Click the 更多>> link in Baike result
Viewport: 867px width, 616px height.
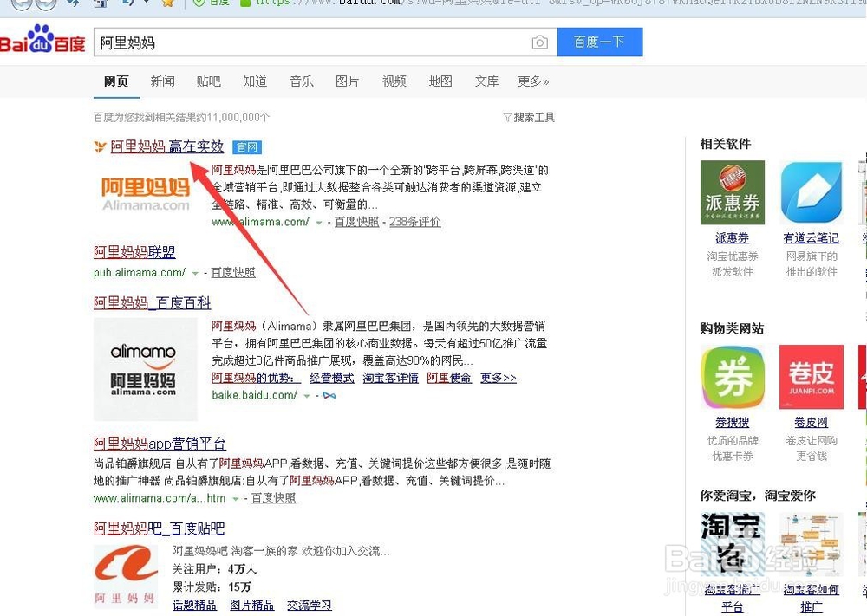click(x=499, y=379)
